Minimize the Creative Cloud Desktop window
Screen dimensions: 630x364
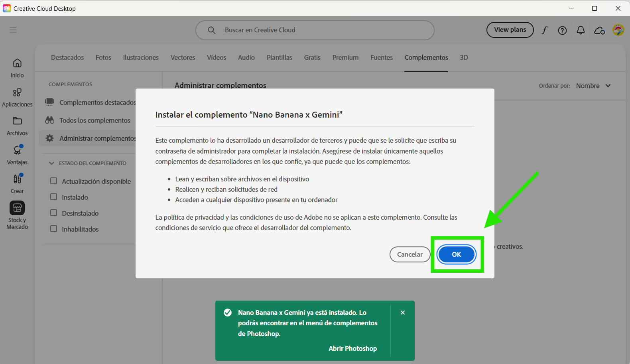point(571,8)
